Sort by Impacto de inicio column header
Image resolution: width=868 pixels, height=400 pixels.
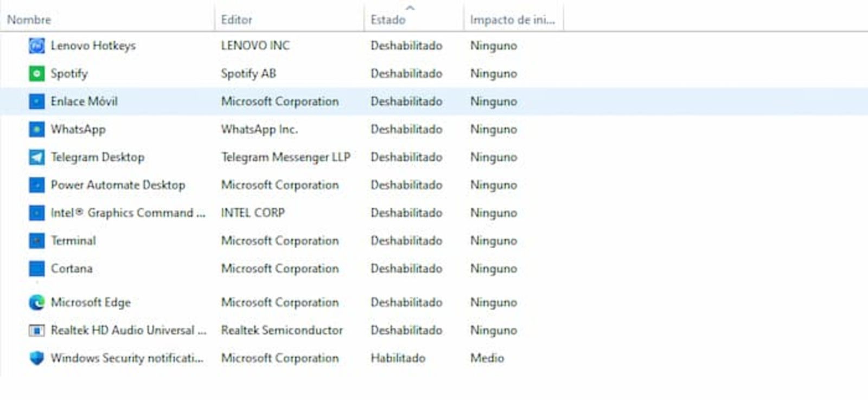[512, 20]
